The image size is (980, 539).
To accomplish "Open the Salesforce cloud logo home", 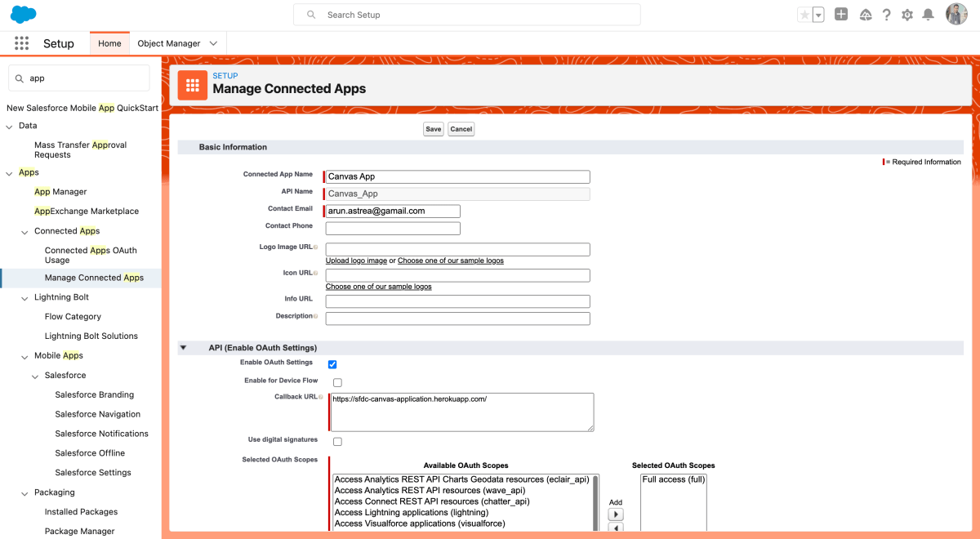I will [23, 15].
